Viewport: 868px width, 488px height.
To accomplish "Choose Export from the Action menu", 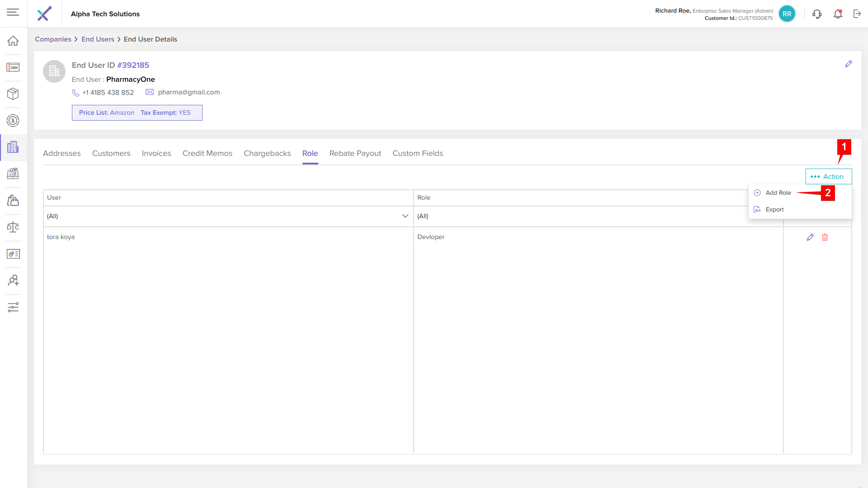I will 774,210.
